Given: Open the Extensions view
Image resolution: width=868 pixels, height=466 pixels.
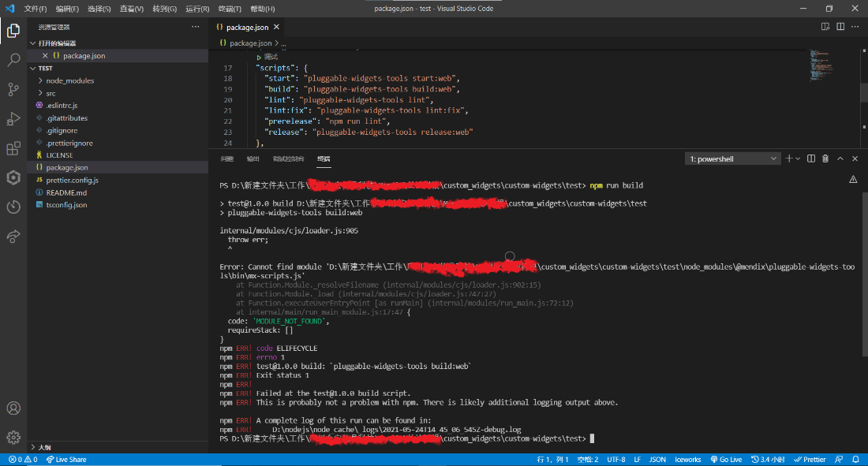Looking at the screenshot, I should pyautogui.click(x=13, y=148).
